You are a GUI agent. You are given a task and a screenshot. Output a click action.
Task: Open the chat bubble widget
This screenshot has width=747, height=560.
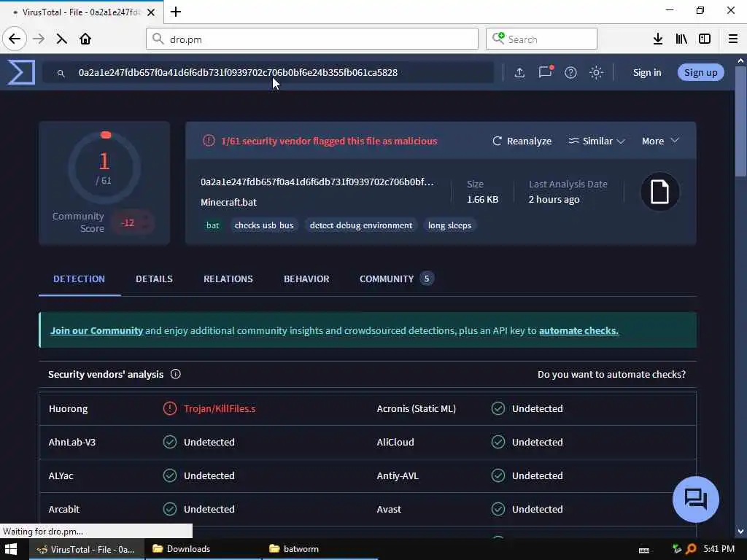(695, 499)
